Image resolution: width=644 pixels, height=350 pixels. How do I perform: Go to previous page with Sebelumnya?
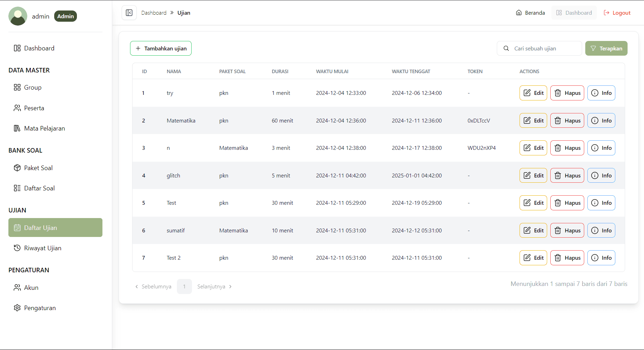153,287
